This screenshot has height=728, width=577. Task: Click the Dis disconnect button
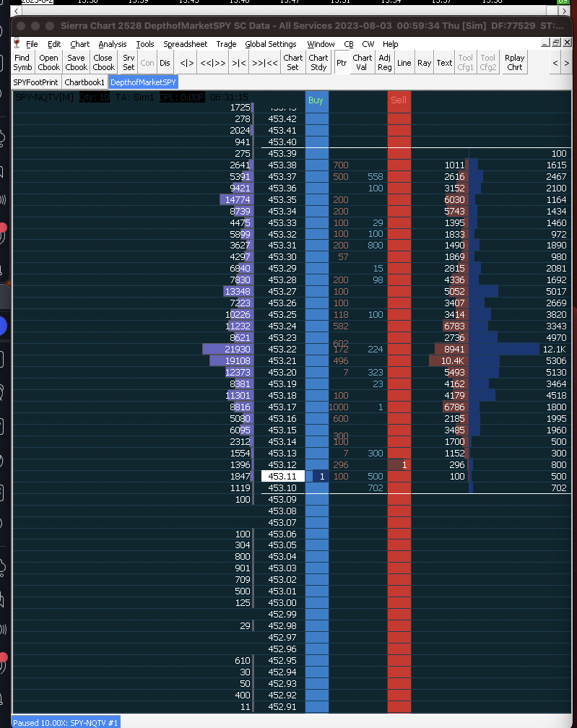(165, 63)
